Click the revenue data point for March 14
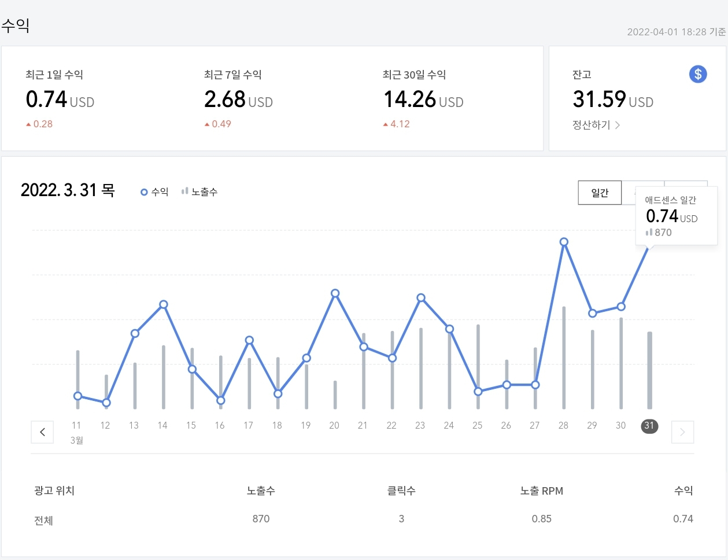The width and height of the screenshot is (728, 560). tap(164, 304)
